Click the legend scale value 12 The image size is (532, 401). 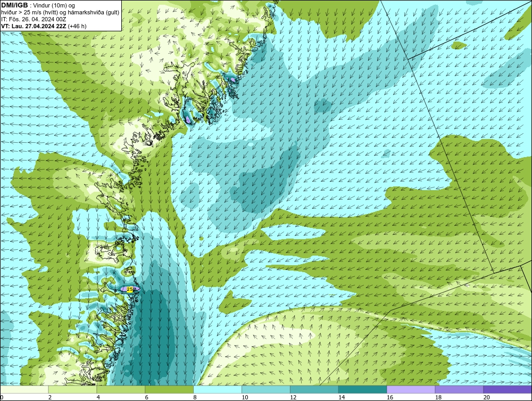point(293,397)
